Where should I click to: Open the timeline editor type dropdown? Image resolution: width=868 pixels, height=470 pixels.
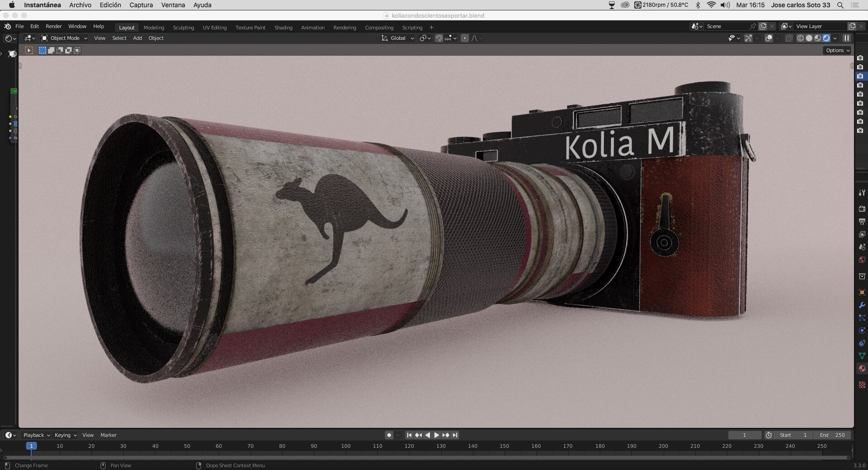[x=10, y=435]
